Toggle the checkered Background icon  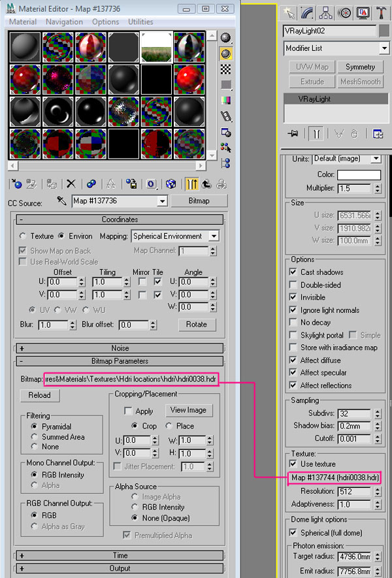[x=225, y=69]
